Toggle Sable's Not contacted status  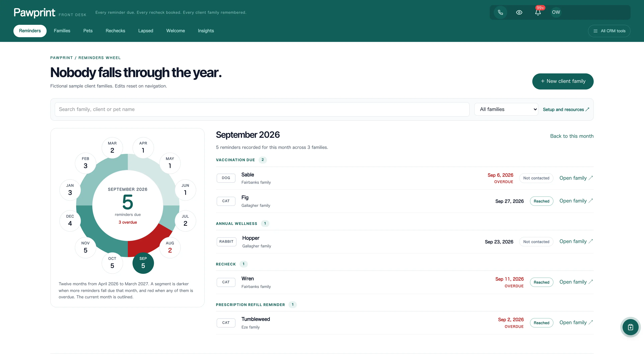click(x=536, y=178)
